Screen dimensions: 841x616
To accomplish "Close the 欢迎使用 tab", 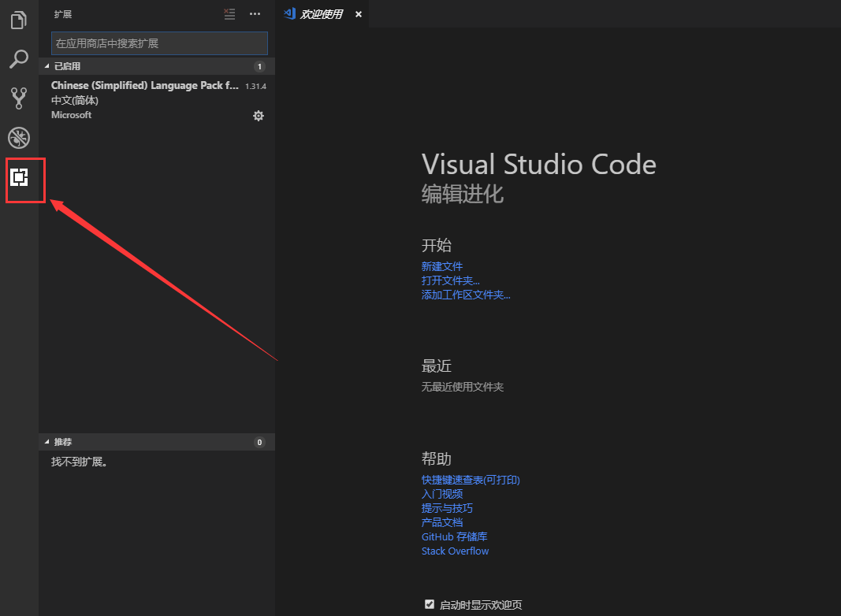I will 359,14.
